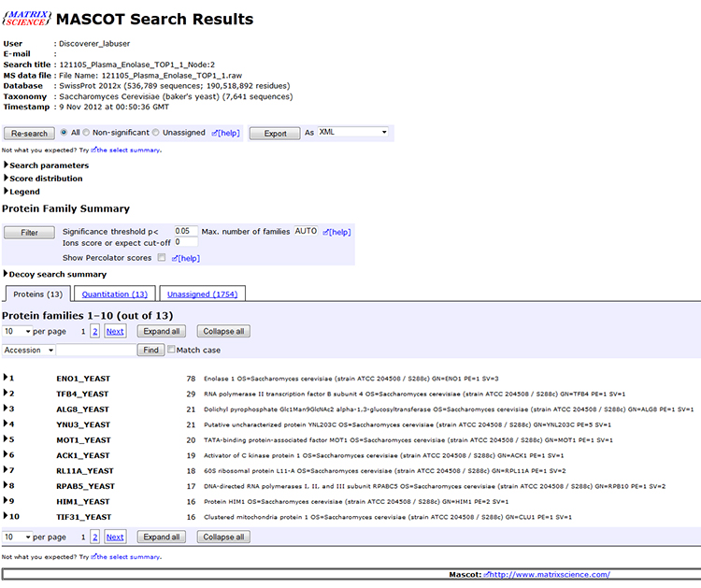This screenshot has height=588, width=701.
Task: Click the bottom Expand all button
Action: (162, 537)
